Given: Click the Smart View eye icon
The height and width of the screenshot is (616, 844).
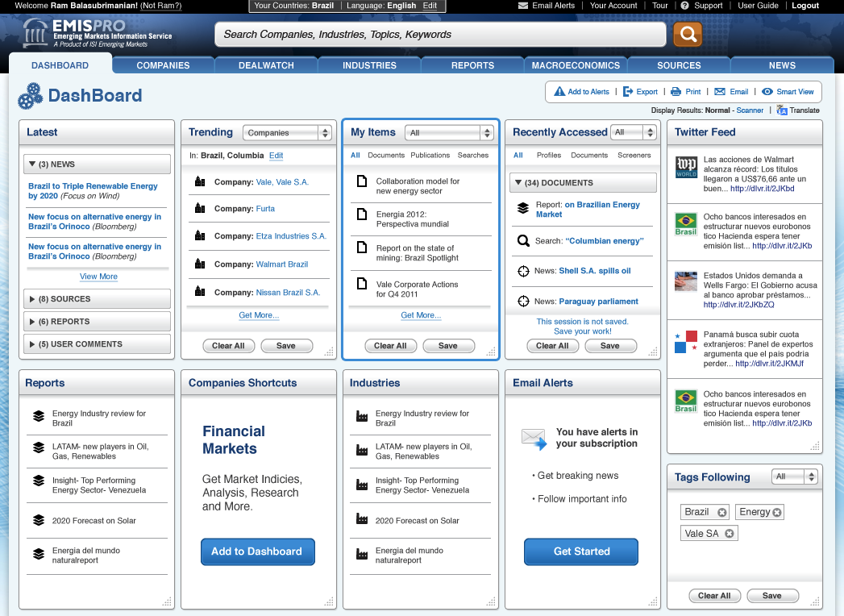Looking at the screenshot, I should point(767,92).
